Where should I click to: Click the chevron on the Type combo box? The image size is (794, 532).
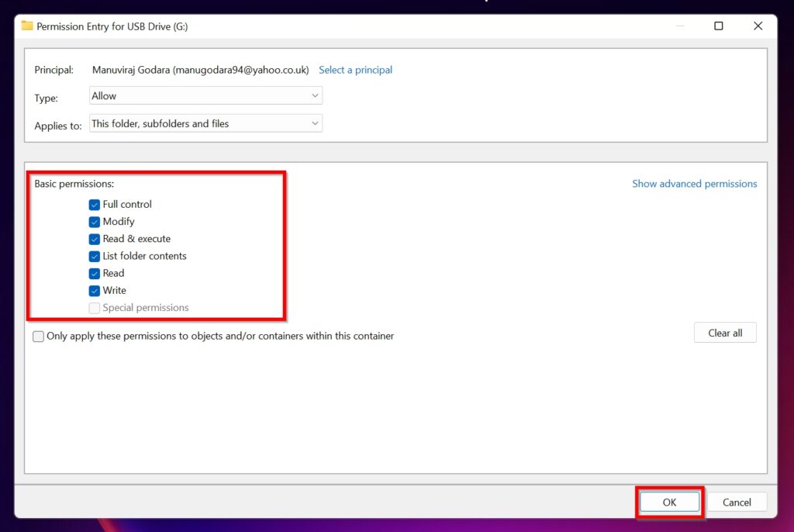[315, 95]
